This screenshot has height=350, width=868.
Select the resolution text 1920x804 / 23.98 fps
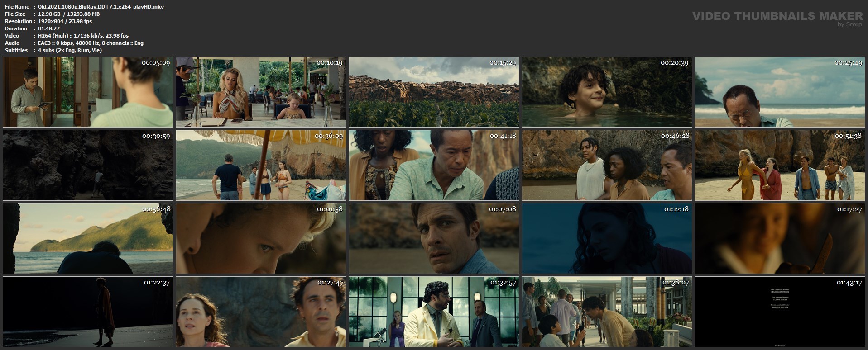pyautogui.click(x=65, y=21)
